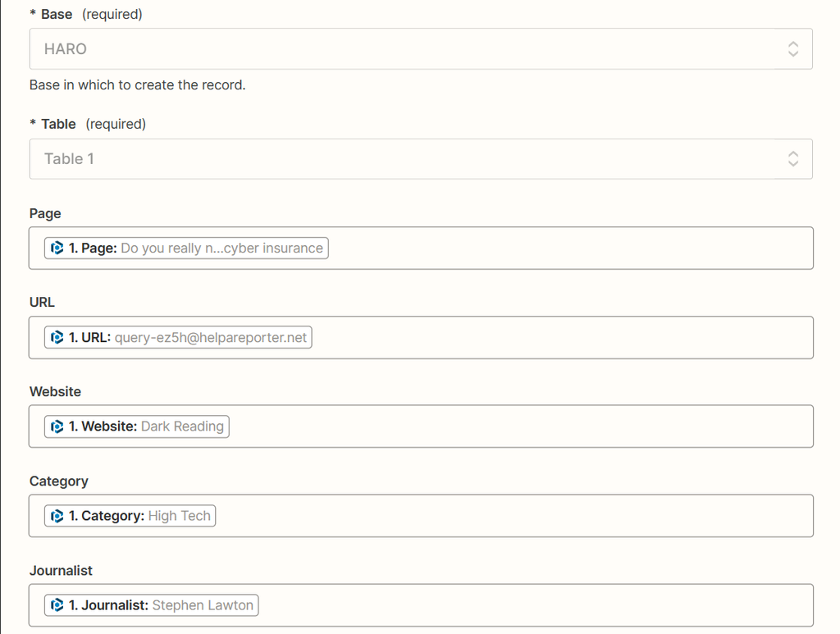The image size is (840, 634).
Task: Click the step icon on the Page pill
Action: (x=57, y=247)
